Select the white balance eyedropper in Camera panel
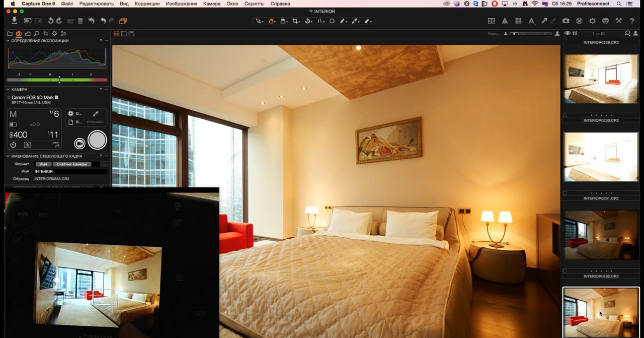Image resolution: width=644 pixels, height=338 pixels. (96, 114)
